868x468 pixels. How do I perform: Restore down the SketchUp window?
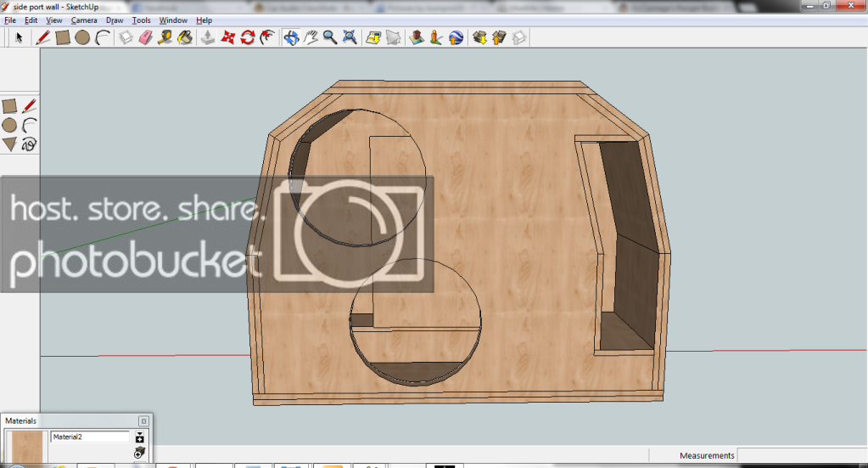tap(826, 6)
